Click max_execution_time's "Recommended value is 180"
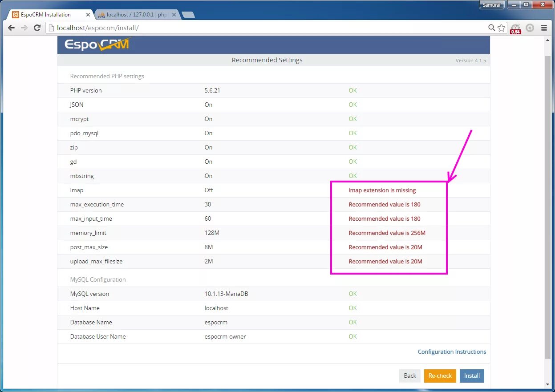 click(x=385, y=204)
